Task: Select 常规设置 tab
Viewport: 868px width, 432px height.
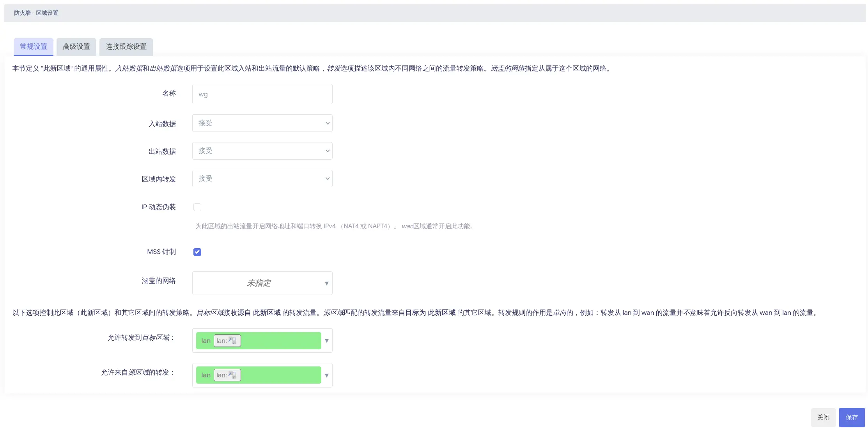Action: (x=34, y=47)
